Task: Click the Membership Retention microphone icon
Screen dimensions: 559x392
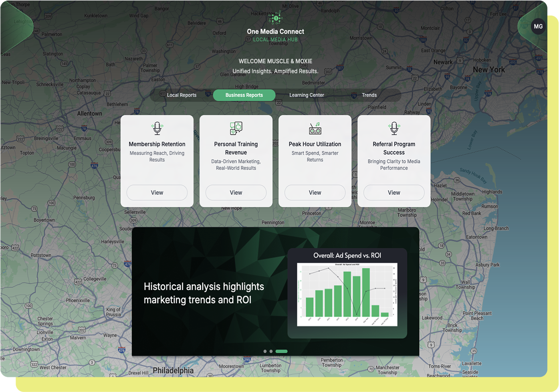Action: [157, 128]
